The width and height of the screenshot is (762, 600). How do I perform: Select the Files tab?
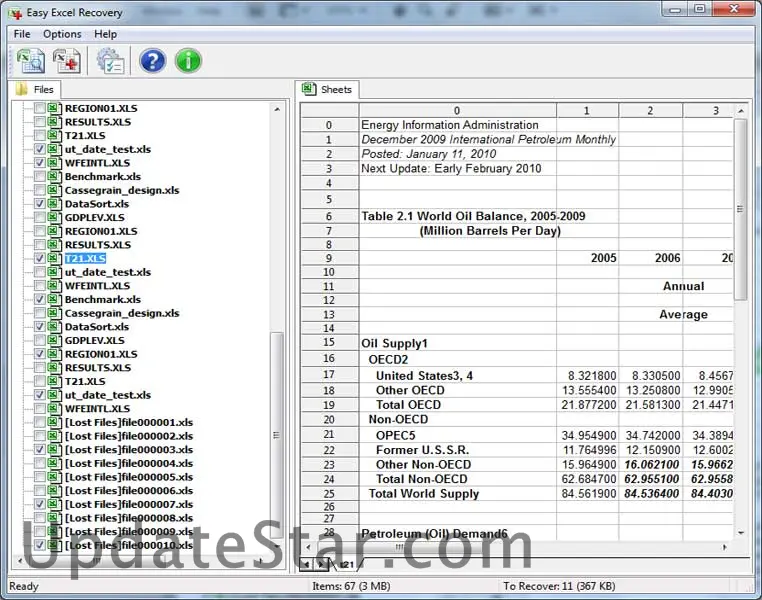35,89
